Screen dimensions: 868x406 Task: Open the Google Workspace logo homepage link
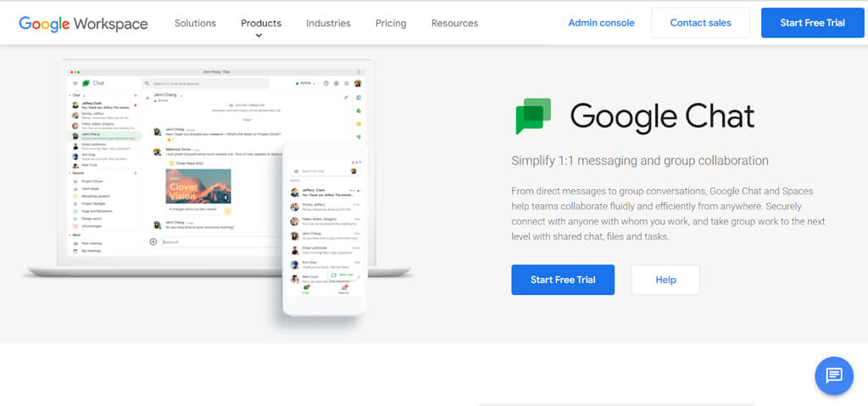click(83, 24)
